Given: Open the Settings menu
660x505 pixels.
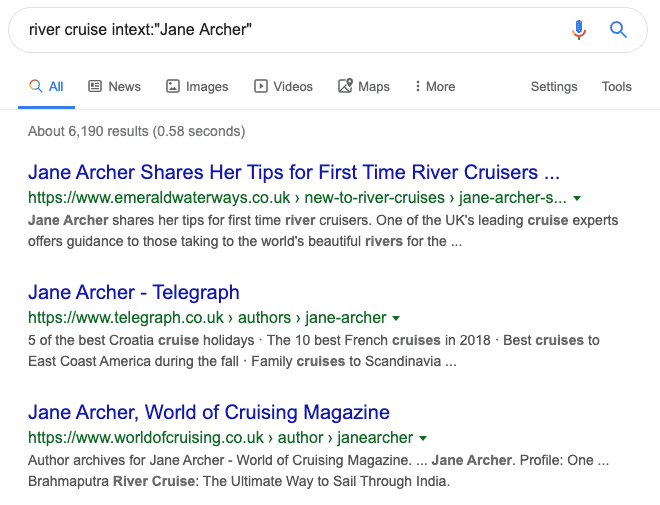Looking at the screenshot, I should coord(554,86).
